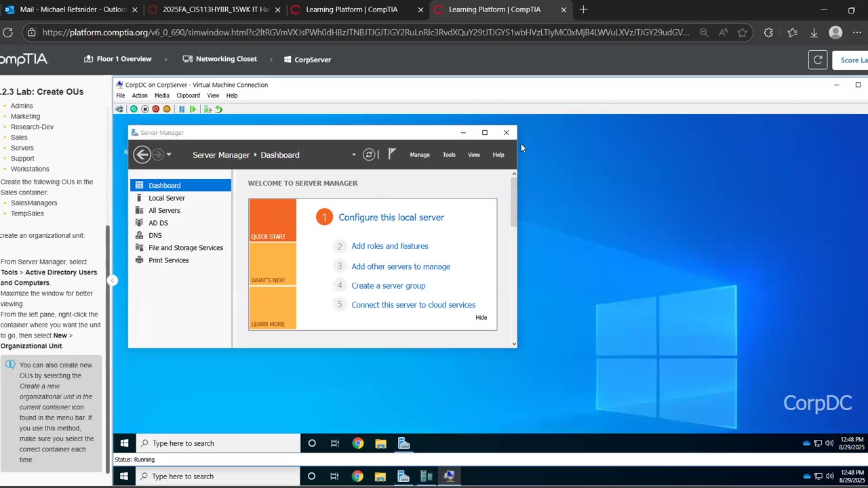Open the File menu of Virtual Machine Connection
The height and width of the screenshot is (488, 868).
pos(121,96)
